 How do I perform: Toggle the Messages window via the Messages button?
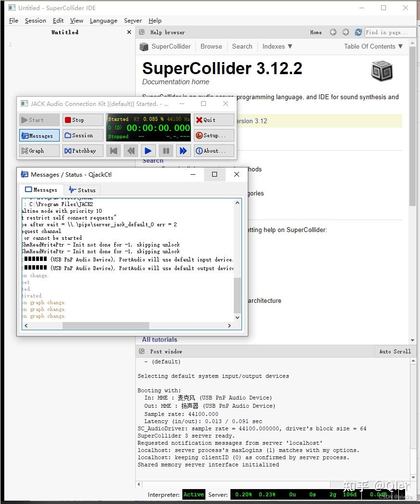click(x=38, y=135)
